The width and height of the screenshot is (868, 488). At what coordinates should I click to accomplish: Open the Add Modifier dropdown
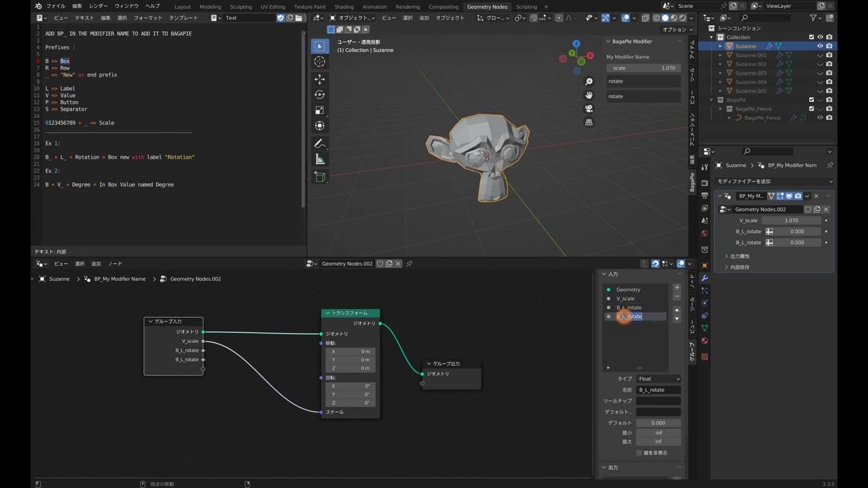[x=775, y=182]
